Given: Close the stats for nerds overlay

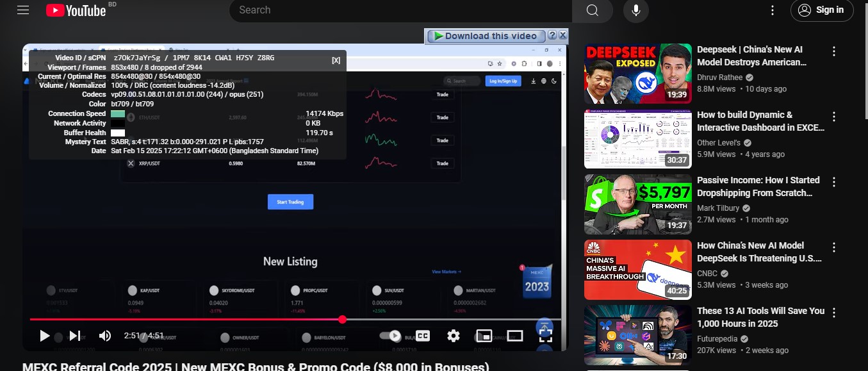Looking at the screenshot, I should point(336,60).
